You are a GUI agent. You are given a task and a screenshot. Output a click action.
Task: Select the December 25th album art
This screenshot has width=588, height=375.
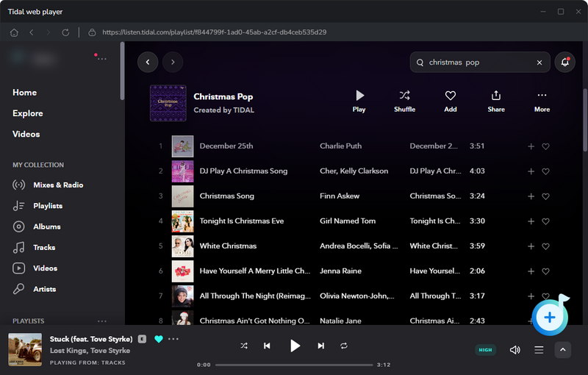pos(182,146)
